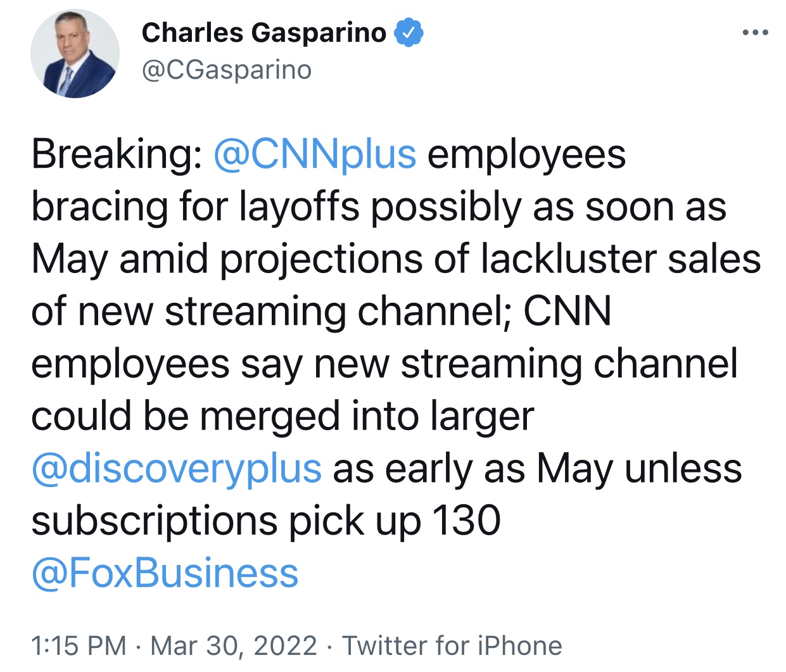786x672 pixels.
Task: Open the three-dot more options menu
Action: [755, 32]
